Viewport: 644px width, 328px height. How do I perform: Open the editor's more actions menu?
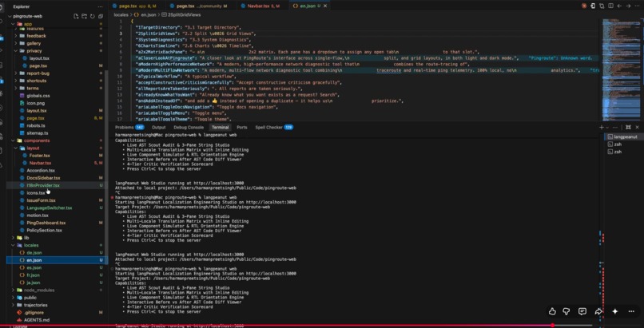tap(638, 6)
